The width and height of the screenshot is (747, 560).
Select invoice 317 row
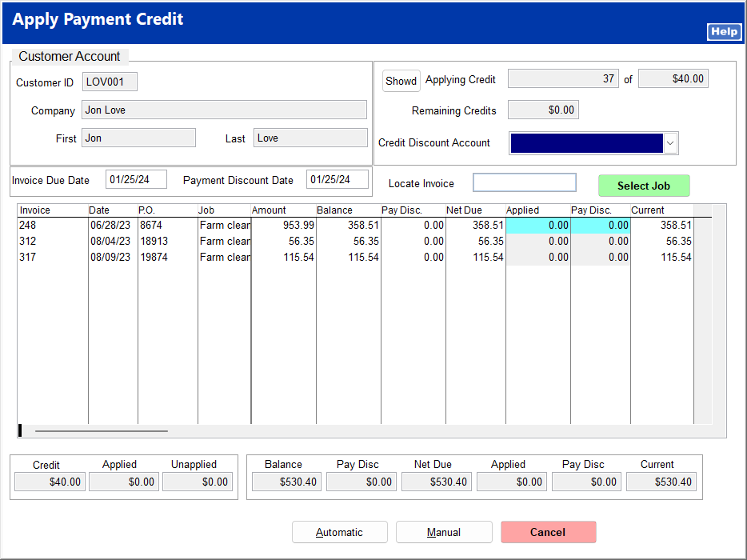pyautogui.click(x=52, y=257)
